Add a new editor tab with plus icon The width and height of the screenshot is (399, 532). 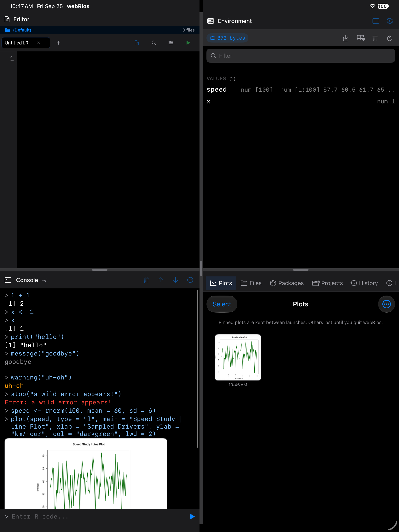[58, 43]
